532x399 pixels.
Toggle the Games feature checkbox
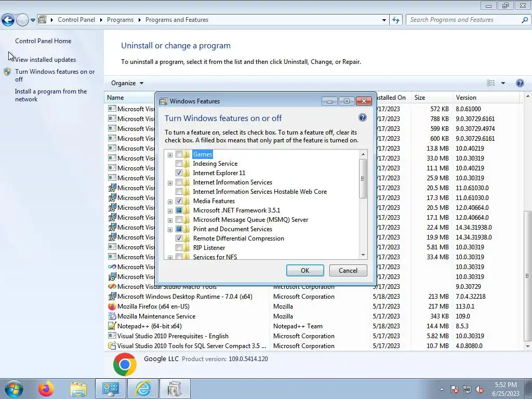(x=179, y=154)
